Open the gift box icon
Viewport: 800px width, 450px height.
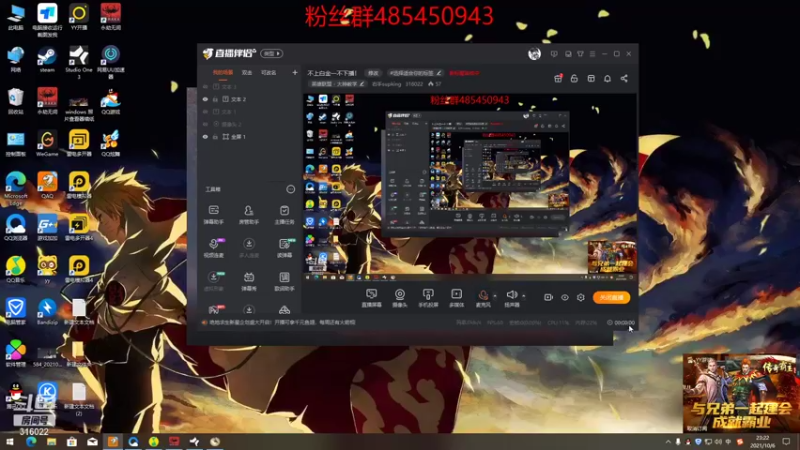(x=558, y=79)
